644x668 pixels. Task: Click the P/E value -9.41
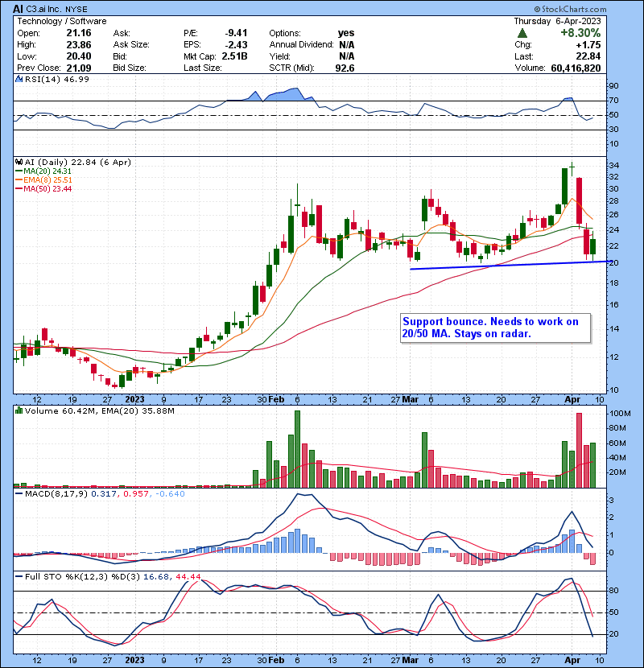tap(236, 33)
